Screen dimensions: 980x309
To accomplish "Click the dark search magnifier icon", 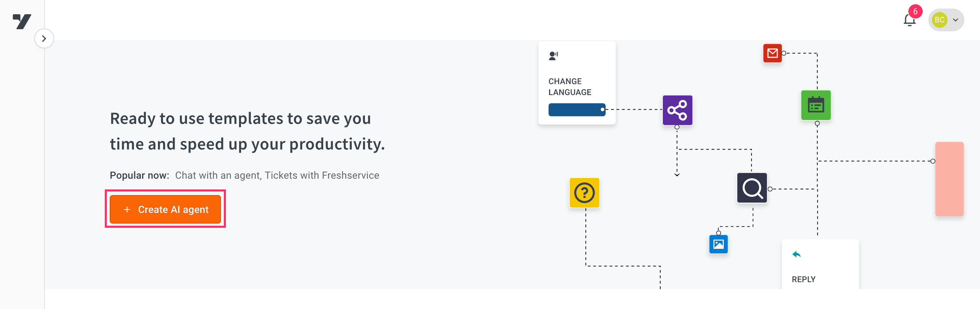I will pyautogui.click(x=752, y=188).
